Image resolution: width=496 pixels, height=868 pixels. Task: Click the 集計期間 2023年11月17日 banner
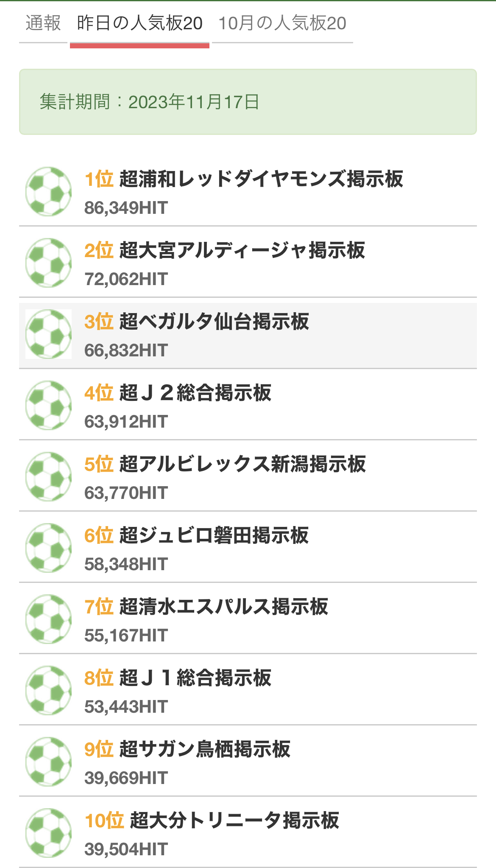248,102
